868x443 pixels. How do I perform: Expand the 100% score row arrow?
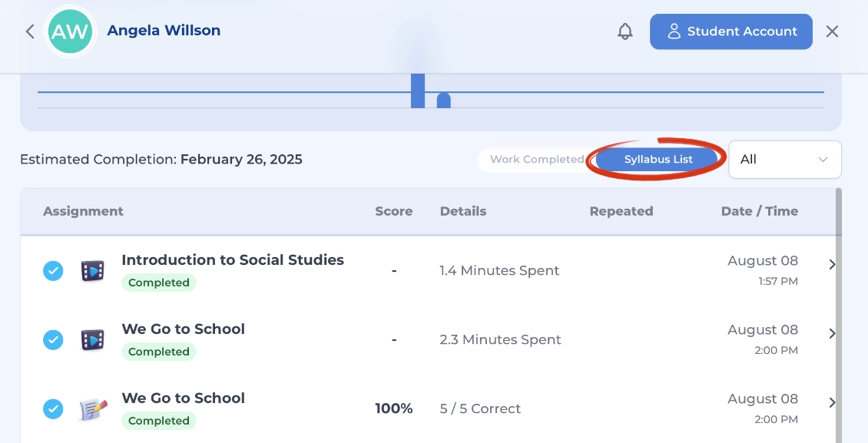tap(832, 402)
